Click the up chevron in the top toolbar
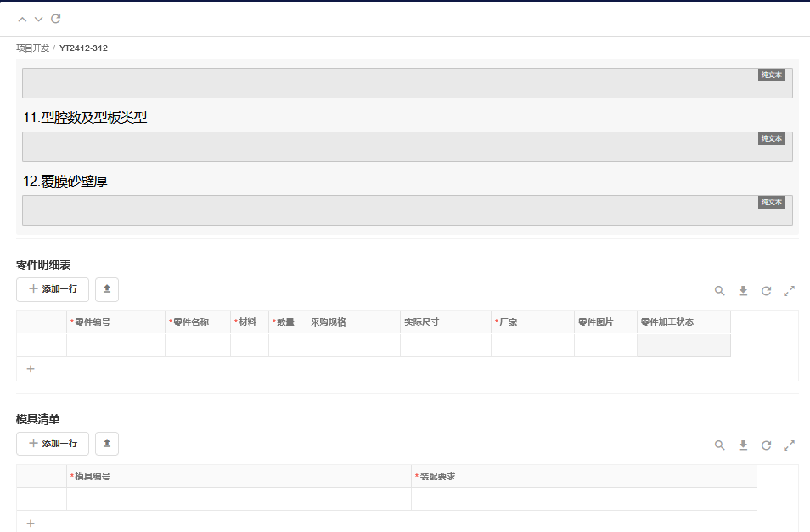The width and height of the screenshot is (810, 532). [x=21, y=18]
